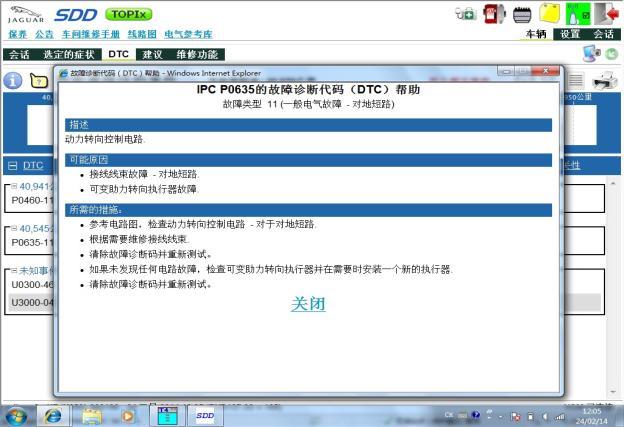Viewport: 624px width, 427px height.
Task: Click the network signal tray icon
Action: [x=560, y=417]
